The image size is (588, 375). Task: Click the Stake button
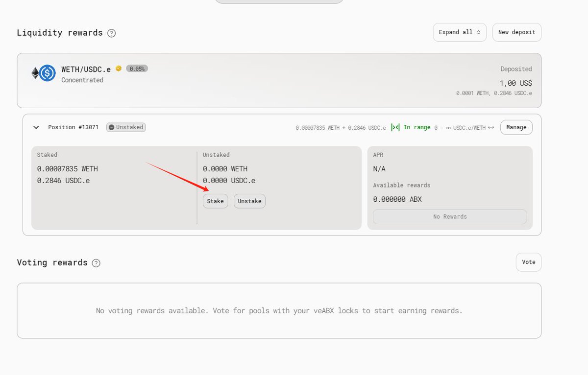[x=216, y=201]
